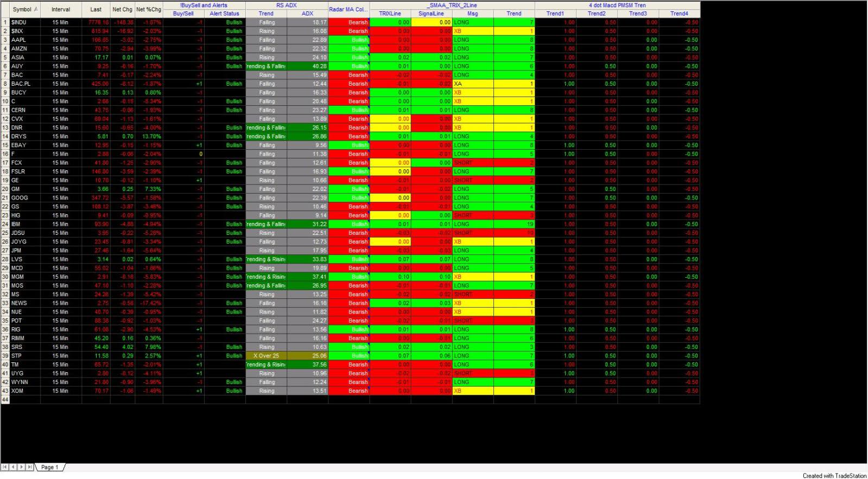Click the 0 Buy/Sell value for F

coord(183,154)
